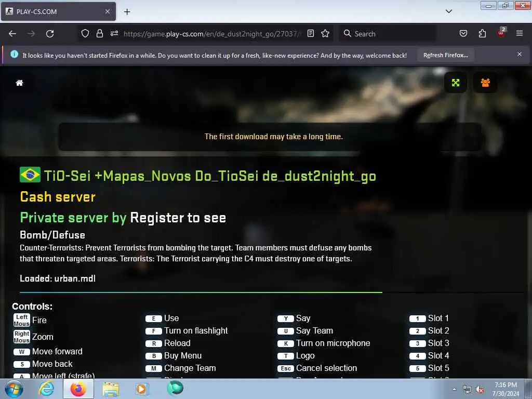532x399 pixels.
Task: Click the Bomb/Defuse heading
Action: point(52,235)
